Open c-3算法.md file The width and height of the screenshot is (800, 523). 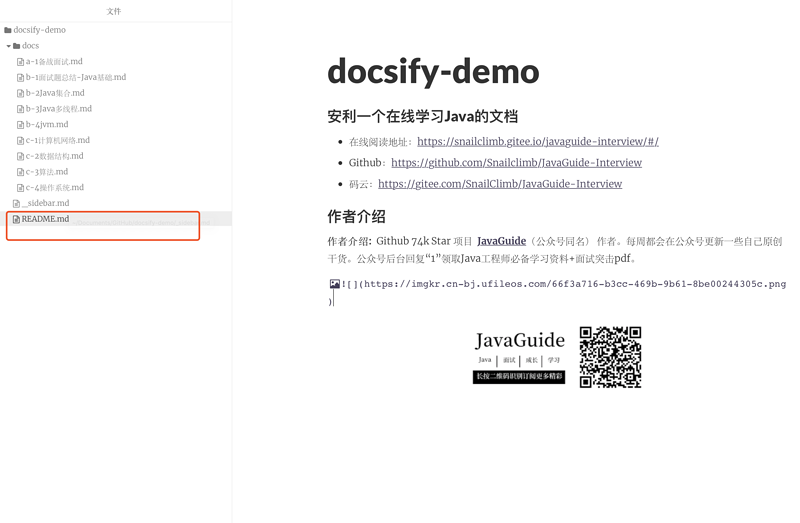pyautogui.click(x=47, y=172)
